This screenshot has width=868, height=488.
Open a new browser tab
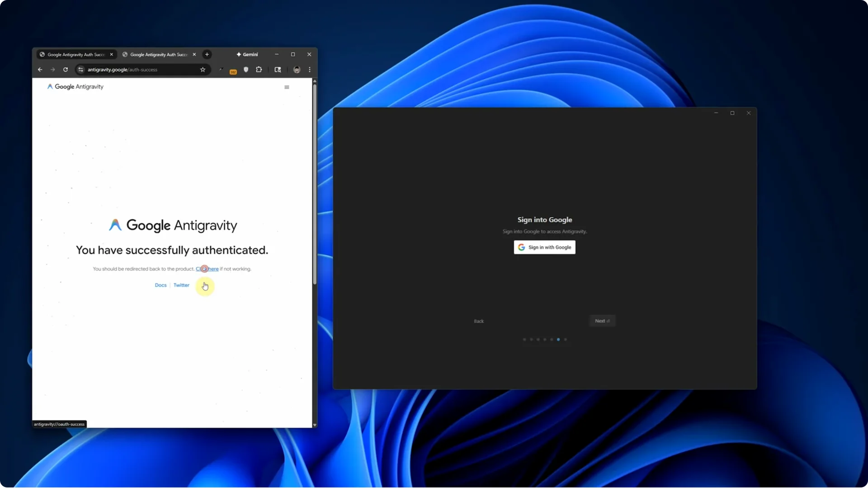[207, 54]
